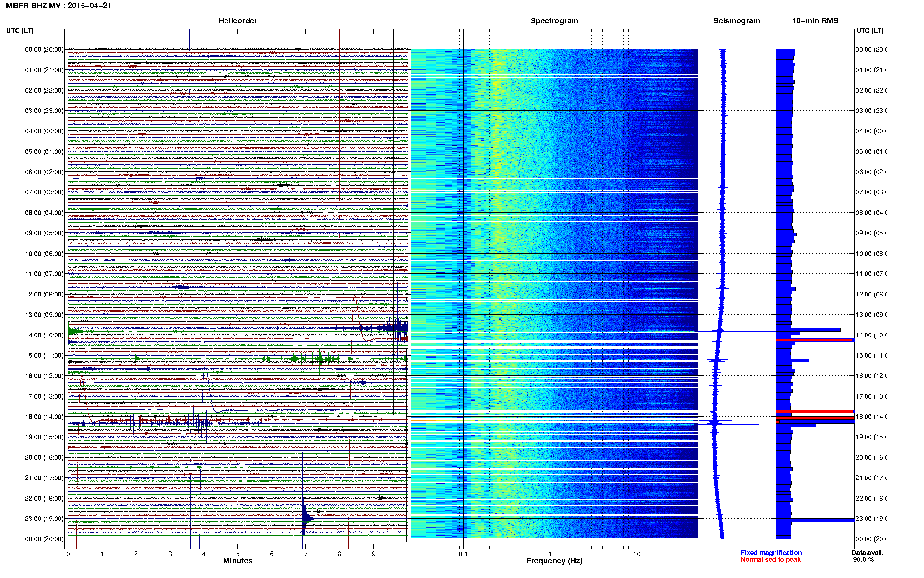Click left time label '23:00 (19:00)'
The height and width of the screenshot is (578, 924).
click(x=44, y=519)
